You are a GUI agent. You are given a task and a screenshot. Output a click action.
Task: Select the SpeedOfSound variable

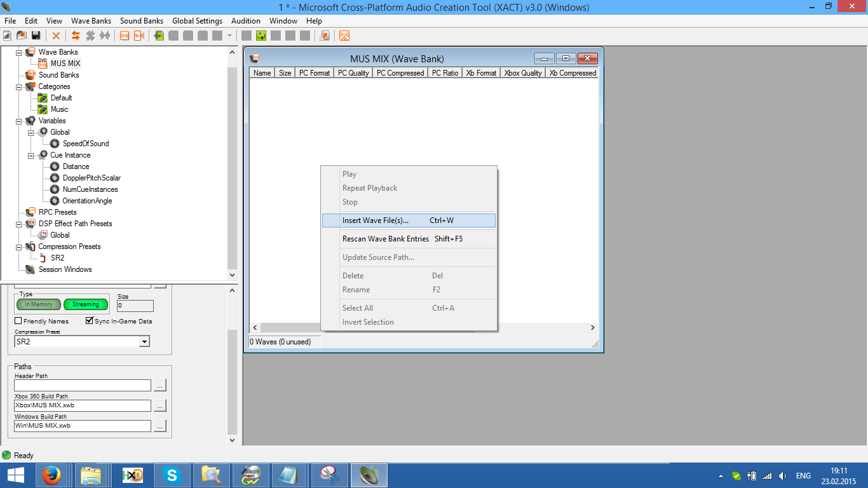pyautogui.click(x=86, y=144)
